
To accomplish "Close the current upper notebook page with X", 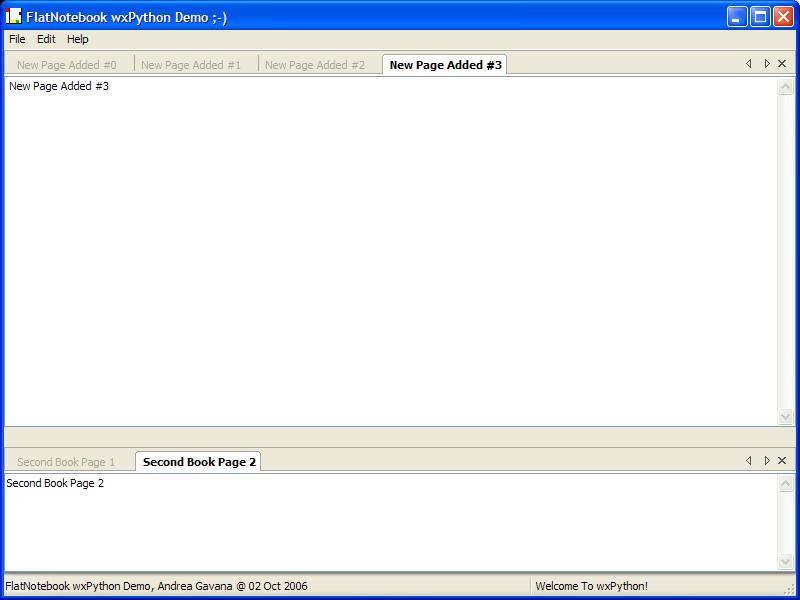I will 782,64.
